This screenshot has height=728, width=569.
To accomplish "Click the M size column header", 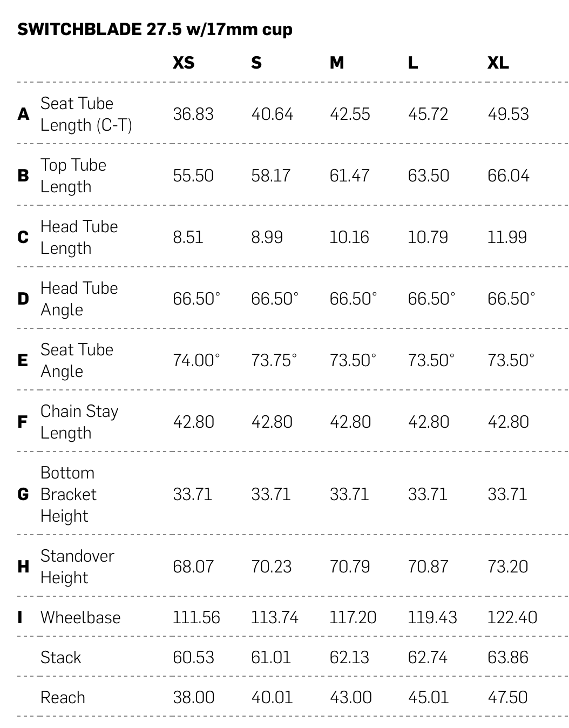I will pyautogui.click(x=337, y=63).
